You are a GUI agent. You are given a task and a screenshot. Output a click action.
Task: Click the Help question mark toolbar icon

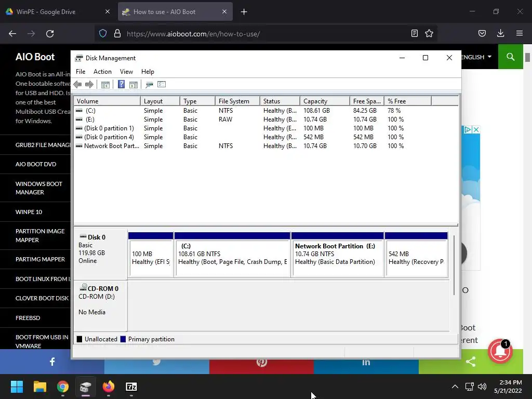coord(121,85)
